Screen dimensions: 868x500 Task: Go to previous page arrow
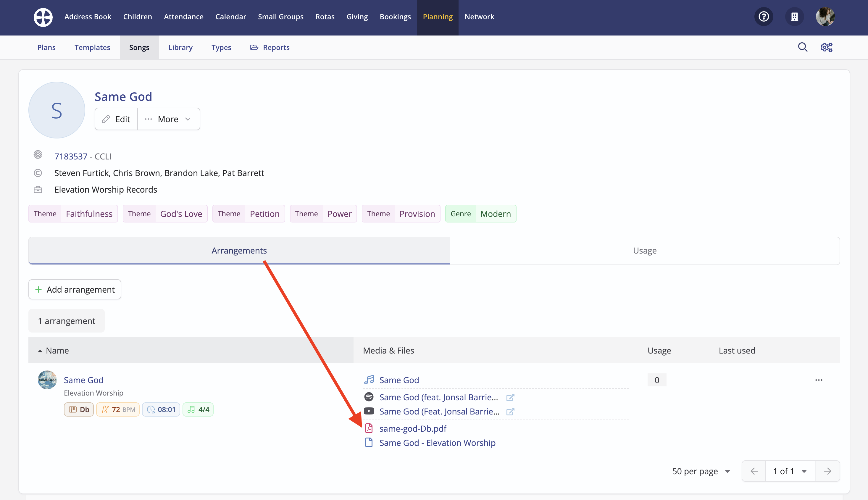pos(754,471)
